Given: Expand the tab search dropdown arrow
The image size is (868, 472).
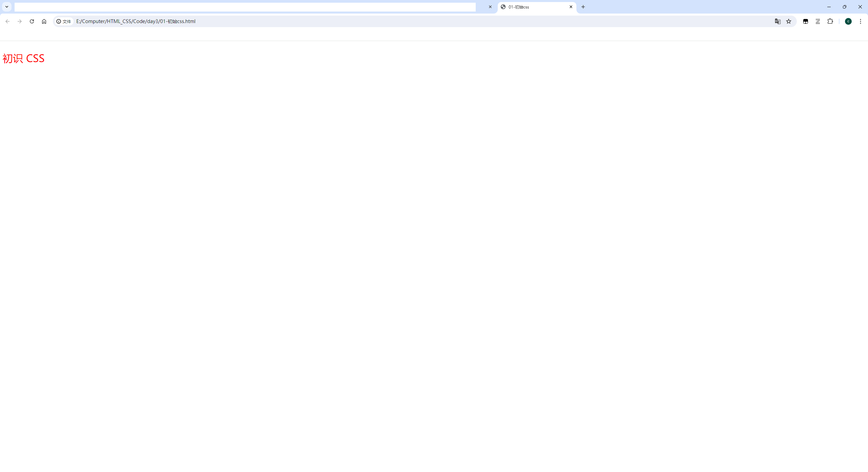Looking at the screenshot, I should (7, 7).
